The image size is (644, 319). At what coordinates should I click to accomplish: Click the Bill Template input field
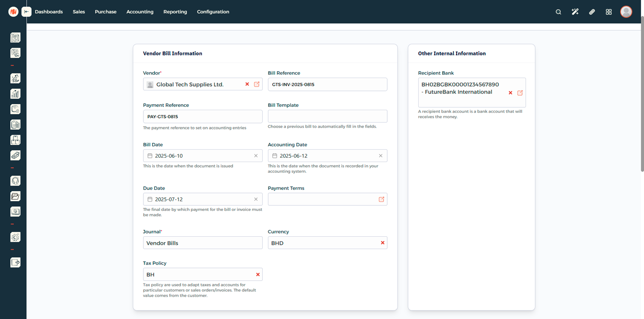click(x=327, y=116)
